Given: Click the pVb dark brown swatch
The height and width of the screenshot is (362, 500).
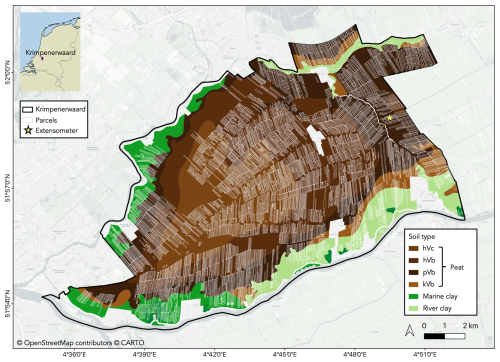Looking at the screenshot, I should pos(414,272).
